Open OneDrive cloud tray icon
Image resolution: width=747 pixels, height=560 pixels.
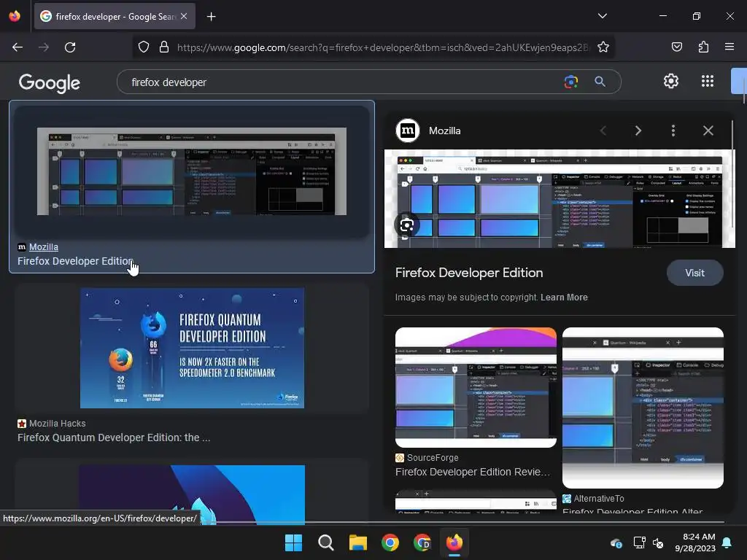(616, 542)
